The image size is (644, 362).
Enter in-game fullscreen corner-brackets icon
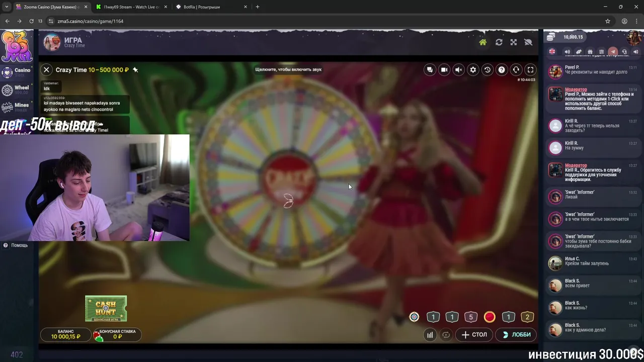tap(530, 70)
